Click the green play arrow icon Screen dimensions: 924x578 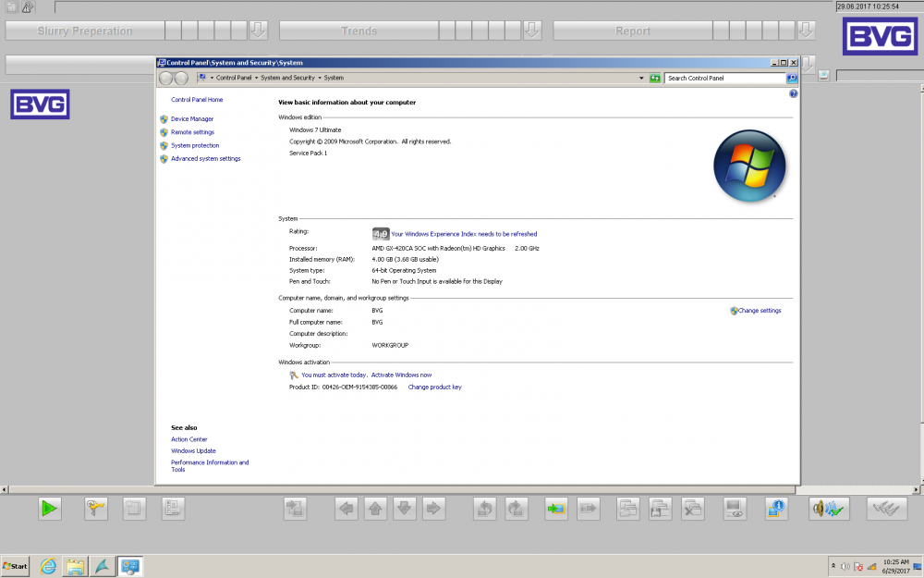(50, 509)
